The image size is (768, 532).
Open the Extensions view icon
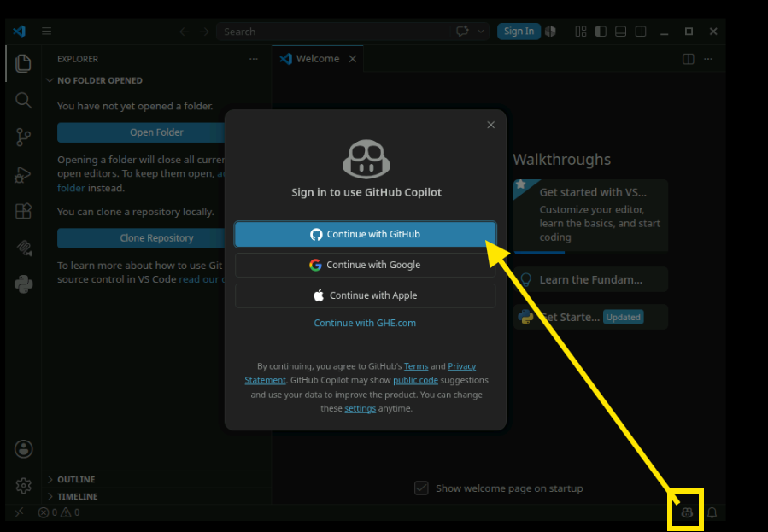tap(23, 212)
